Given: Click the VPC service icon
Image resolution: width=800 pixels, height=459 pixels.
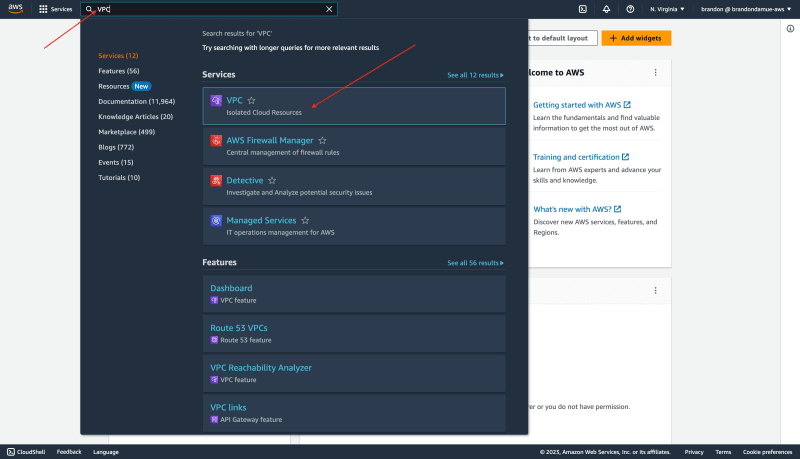Looking at the screenshot, I should pos(216,100).
